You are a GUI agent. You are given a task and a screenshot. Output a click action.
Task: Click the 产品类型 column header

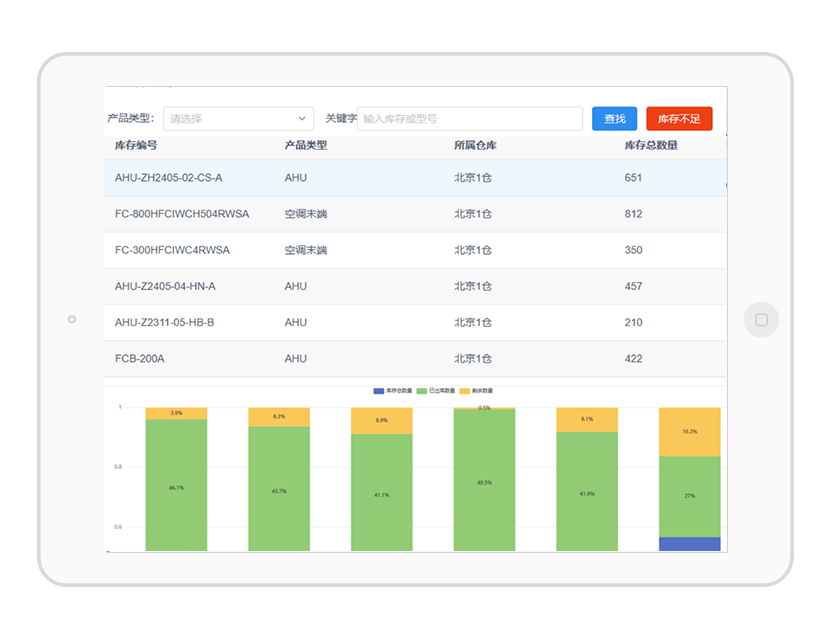[305, 146]
